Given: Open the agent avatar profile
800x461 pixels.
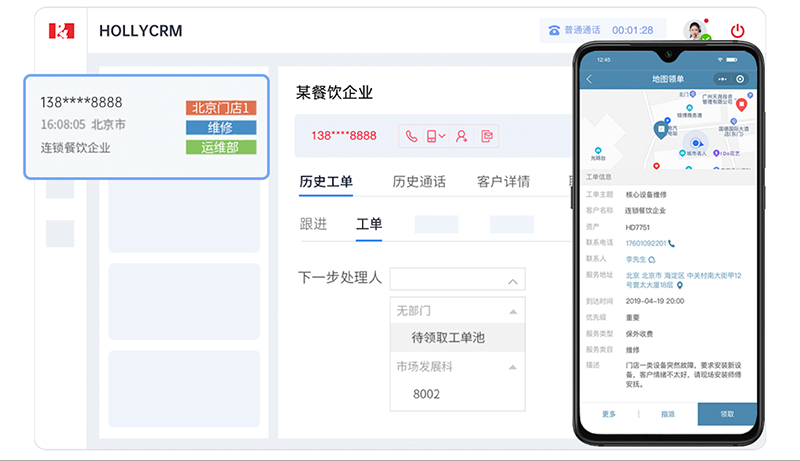Looking at the screenshot, I should click(x=694, y=31).
